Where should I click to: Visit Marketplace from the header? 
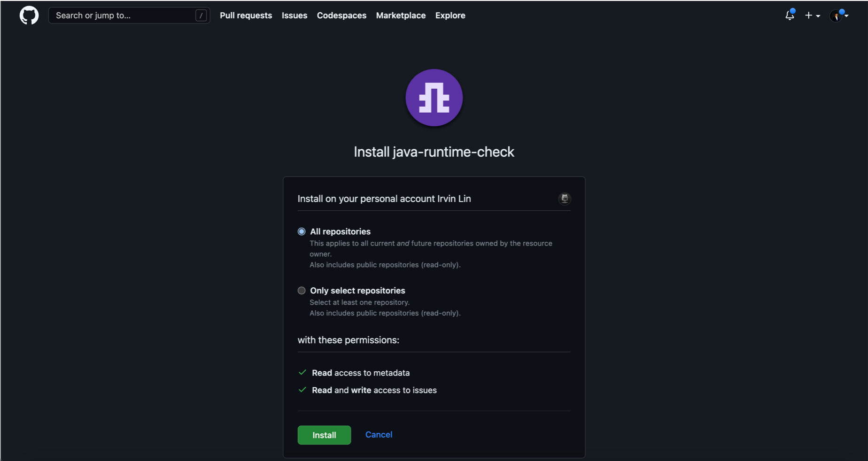click(401, 15)
